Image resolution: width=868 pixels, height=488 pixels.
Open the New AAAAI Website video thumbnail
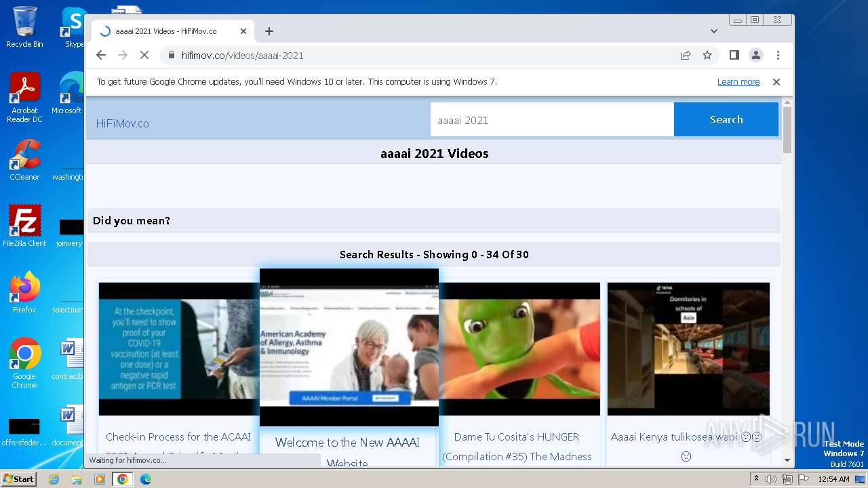[349, 348]
